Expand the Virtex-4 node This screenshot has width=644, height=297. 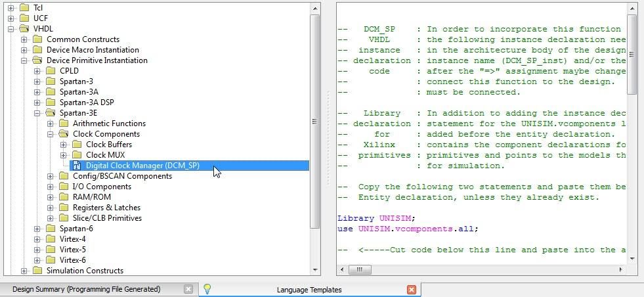click(x=37, y=239)
